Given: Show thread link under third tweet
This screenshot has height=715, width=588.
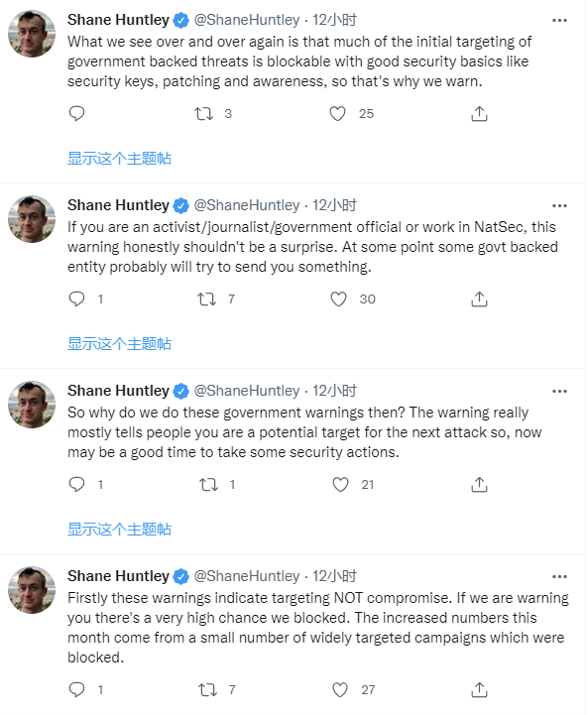Looking at the screenshot, I should pyautogui.click(x=119, y=529).
